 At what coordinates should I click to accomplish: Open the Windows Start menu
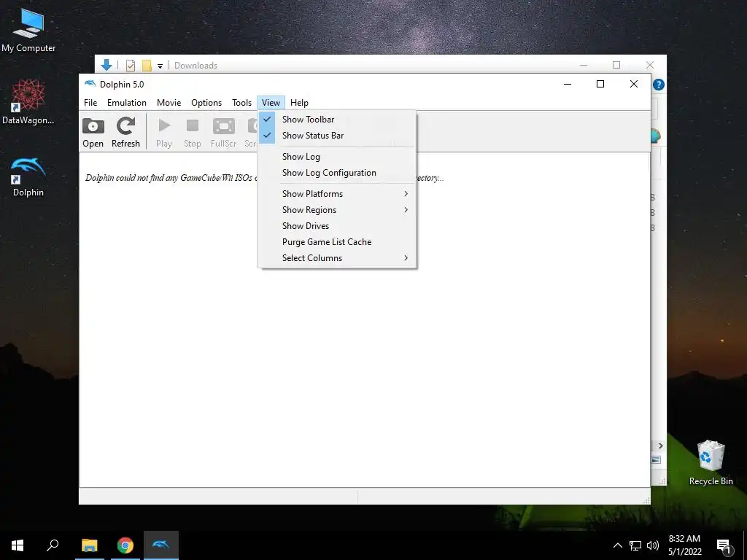18,545
